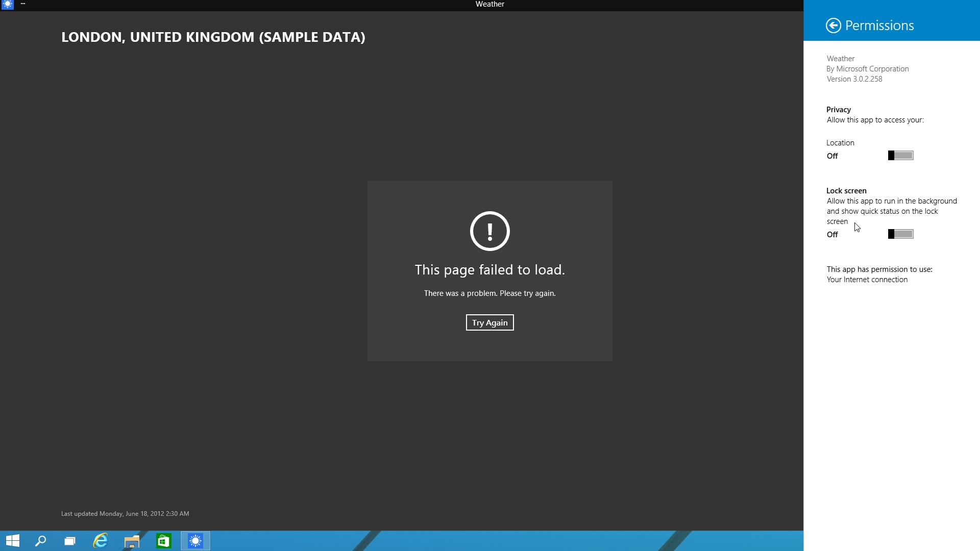
Task: Open the Windows Start button
Action: coord(12,541)
